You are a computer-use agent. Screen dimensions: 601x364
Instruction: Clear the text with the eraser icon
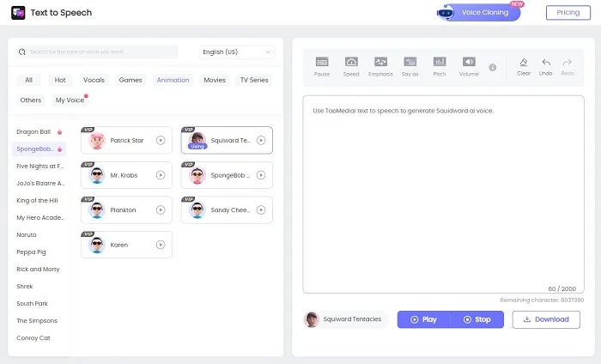click(x=524, y=62)
